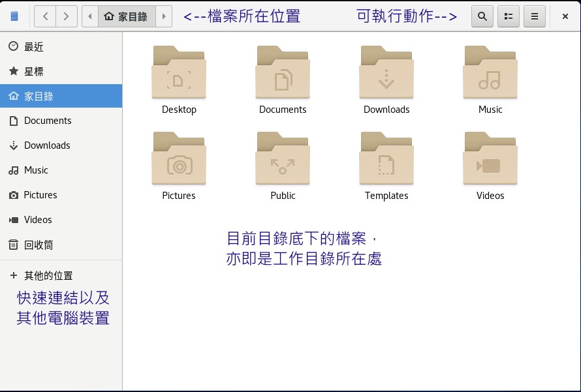This screenshot has height=392, width=581.
Task: Select the Templates folder icon
Action: 386,158
